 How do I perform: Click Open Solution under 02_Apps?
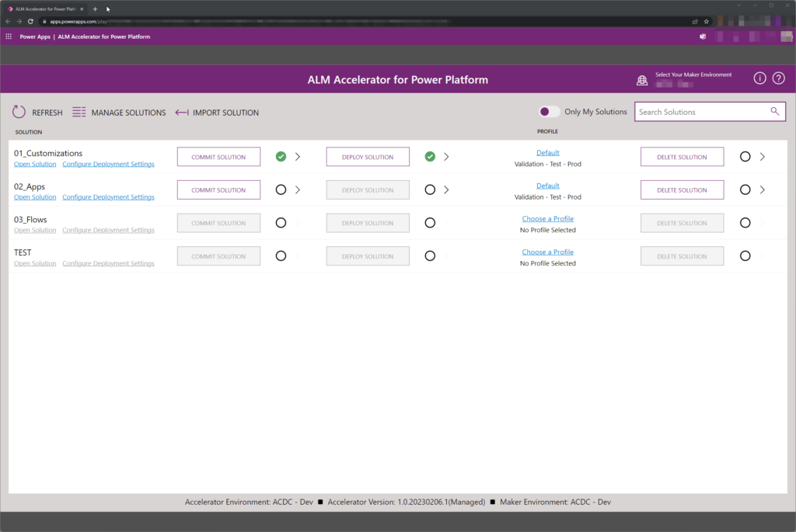pyautogui.click(x=35, y=196)
